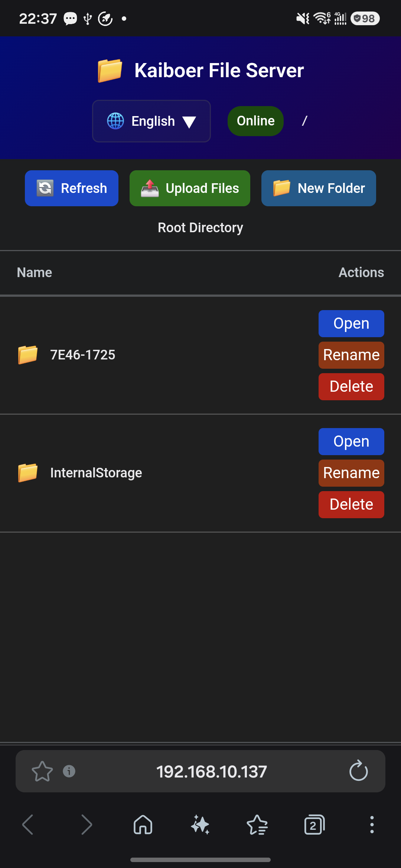Tap the battery indicator showing 98
Image resolution: width=401 pixels, height=868 pixels.
[365, 18]
